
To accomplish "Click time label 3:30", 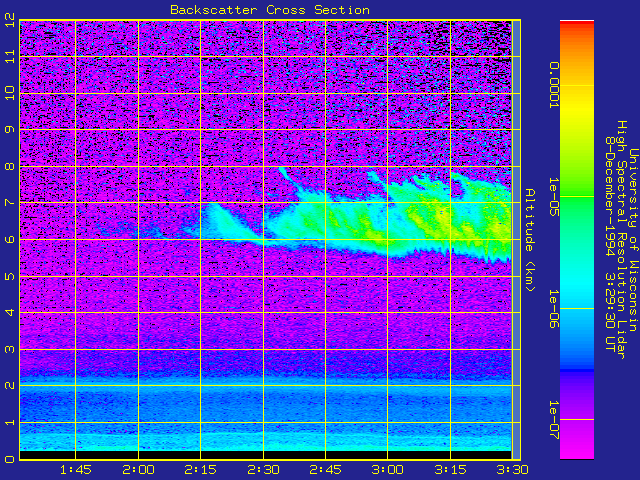I will (x=513, y=470).
